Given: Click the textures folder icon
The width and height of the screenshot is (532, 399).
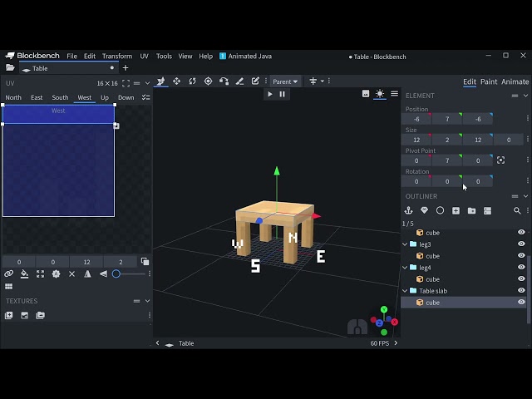Looking at the screenshot, I should pos(40,316).
